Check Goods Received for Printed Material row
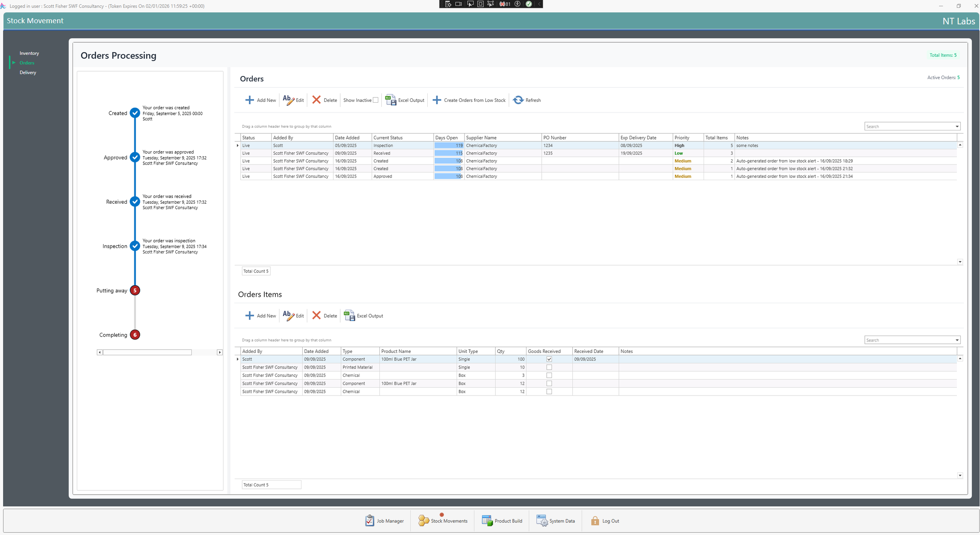Image resolution: width=980 pixels, height=535 pixels. [549, 367]
